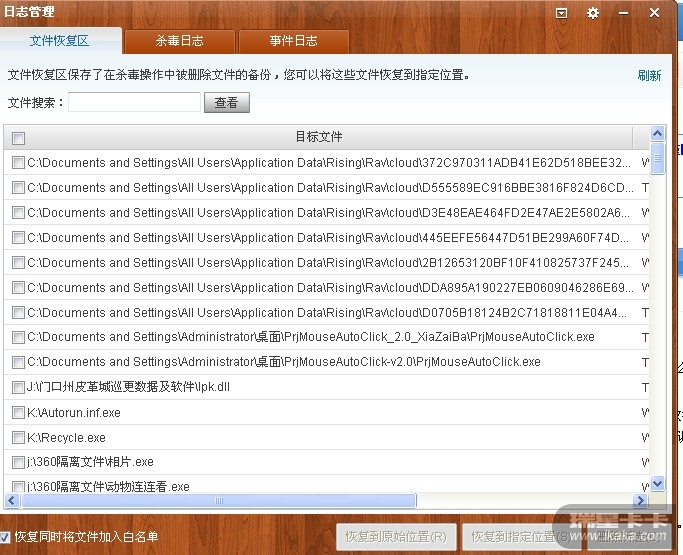
Task: Open the title bar dropdown menu icon
Action: point(561,14)
